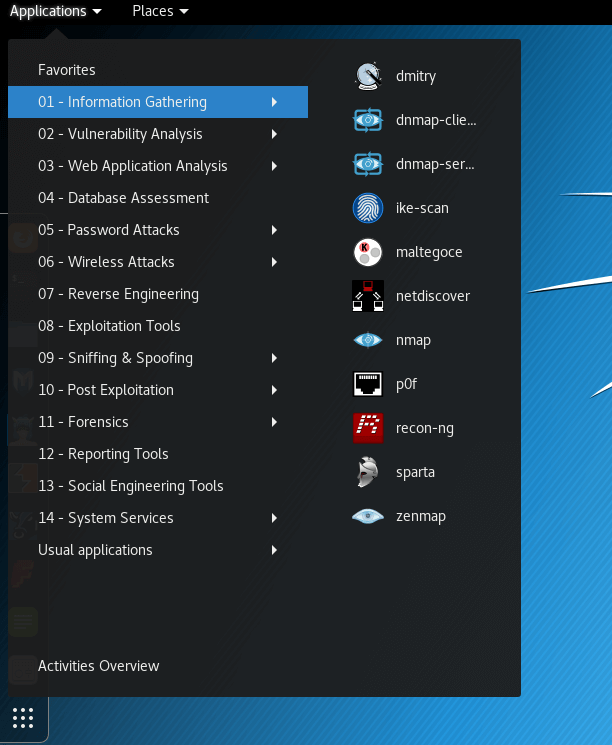Click the p0f ethernet port icon
The image size is (612, 745).
(x=368, y=384)
